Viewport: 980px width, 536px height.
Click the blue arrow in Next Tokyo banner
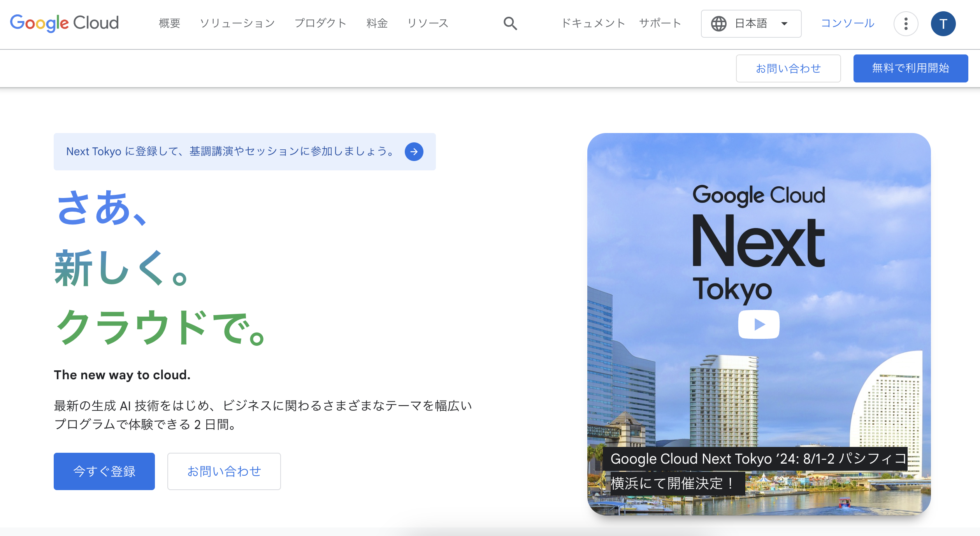(414, 152)
